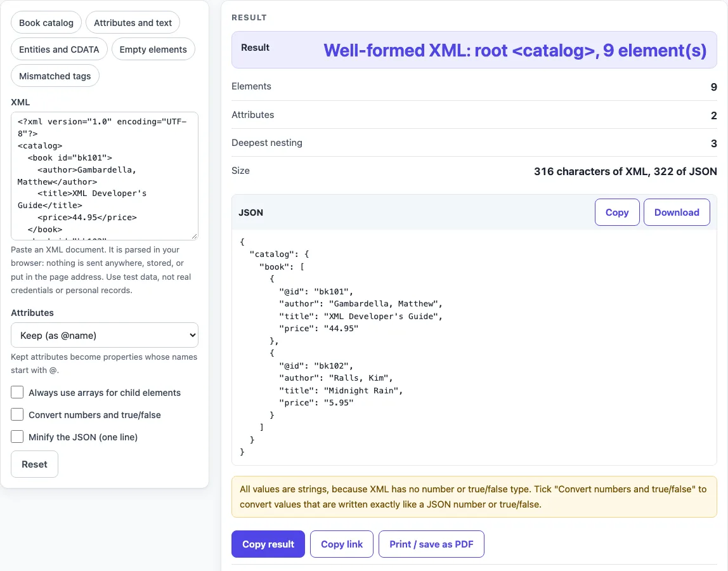The height and width of the screenshot is (571, 728).
Task: Load the Empty elements example
Action: pos(153,49)
